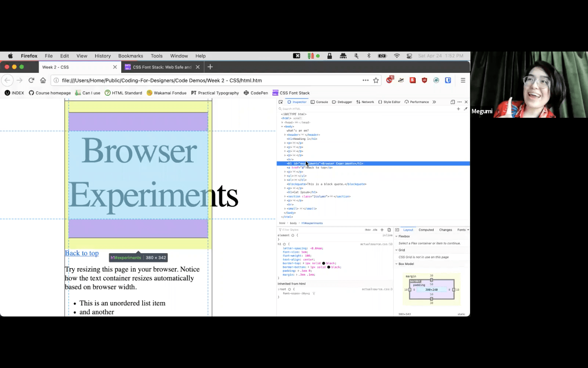This screenshot has height=368, width=588.
Task: Open the devtools customize menu (three dots)
Action: 460,102
